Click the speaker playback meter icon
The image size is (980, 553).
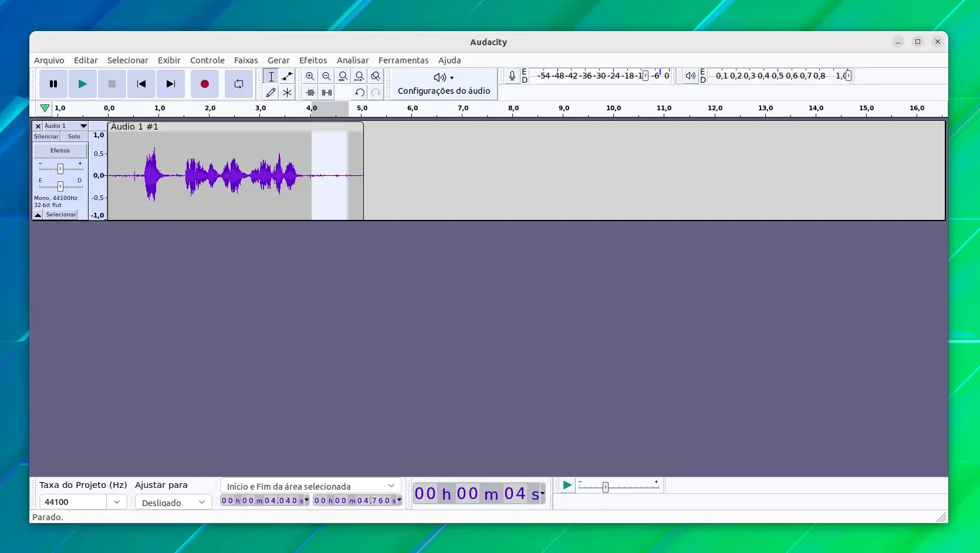(x=691, y=76)
